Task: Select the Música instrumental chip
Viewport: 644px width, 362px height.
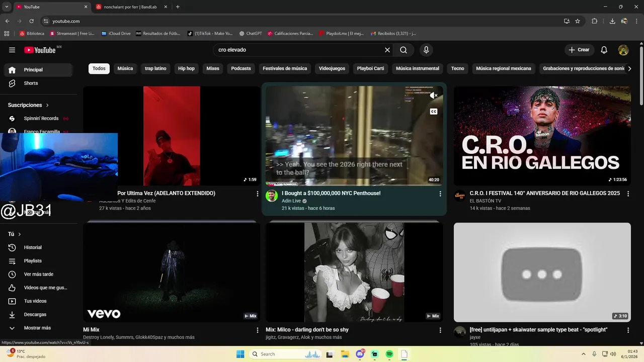Action: (418, 68)
